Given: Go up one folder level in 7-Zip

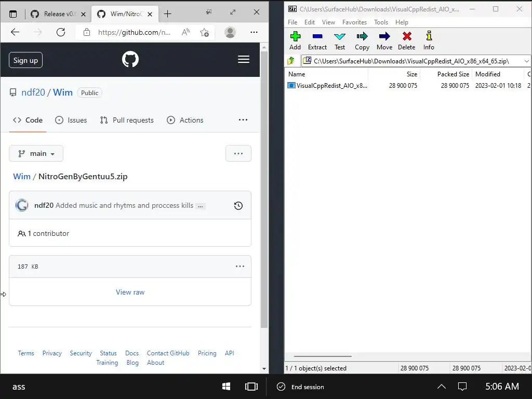Looking at the screenshot, I should coord(291,61).
